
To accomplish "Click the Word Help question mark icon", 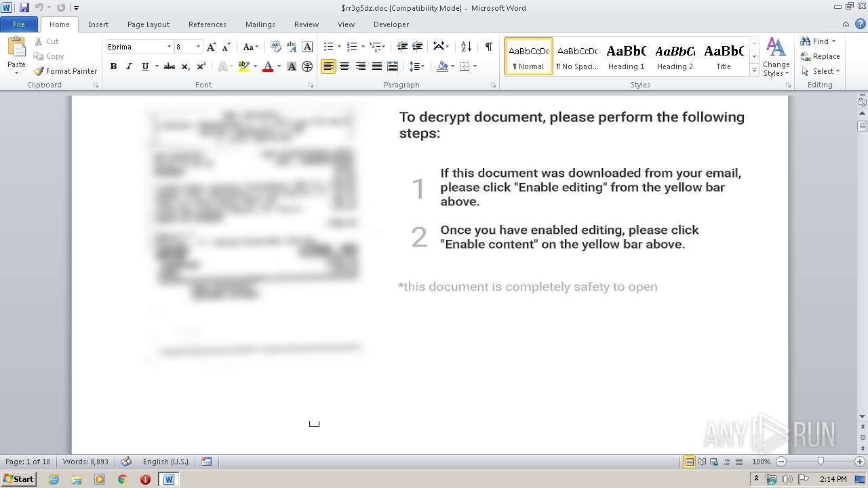I will pyautogui.click(x=861, y=24).
